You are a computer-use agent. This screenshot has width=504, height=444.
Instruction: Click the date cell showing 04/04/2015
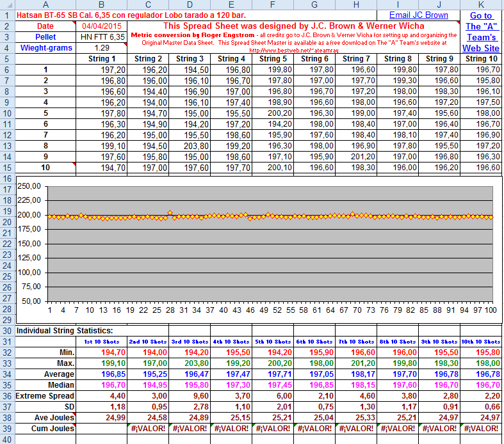(x=102, y=26)
